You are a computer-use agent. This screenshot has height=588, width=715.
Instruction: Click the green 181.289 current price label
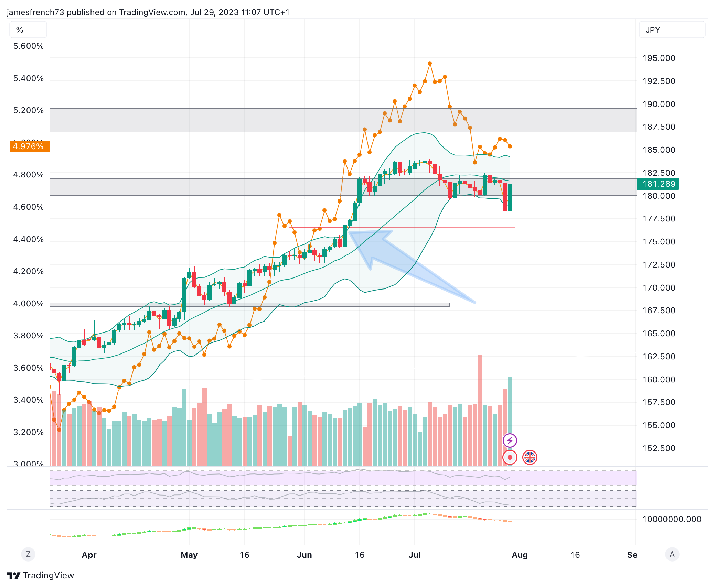point(658,184)
